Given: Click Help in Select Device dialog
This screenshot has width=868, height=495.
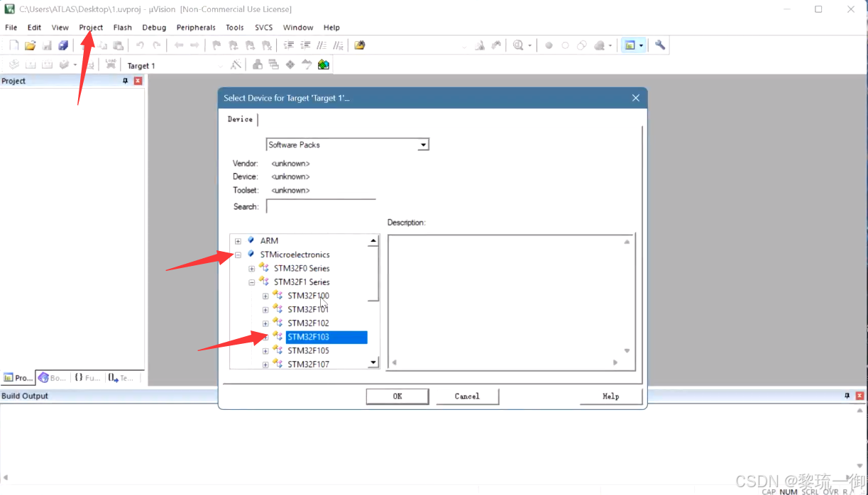Looking at the screenshot, I should 610,396.
